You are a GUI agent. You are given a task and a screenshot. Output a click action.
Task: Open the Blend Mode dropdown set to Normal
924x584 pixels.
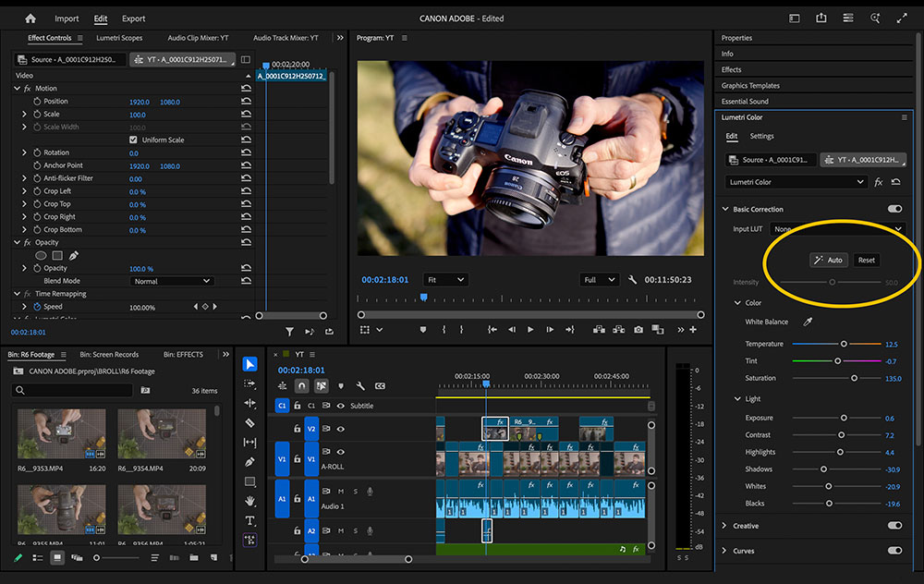click(172, 281)
